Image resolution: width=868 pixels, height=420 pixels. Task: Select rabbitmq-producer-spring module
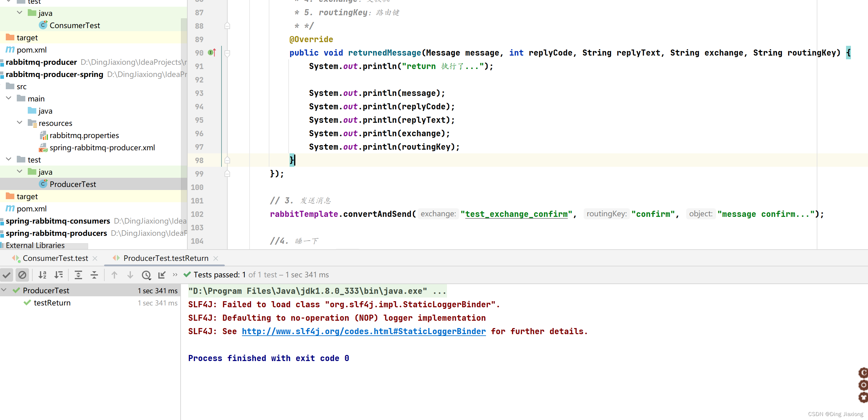coord(54,74)
